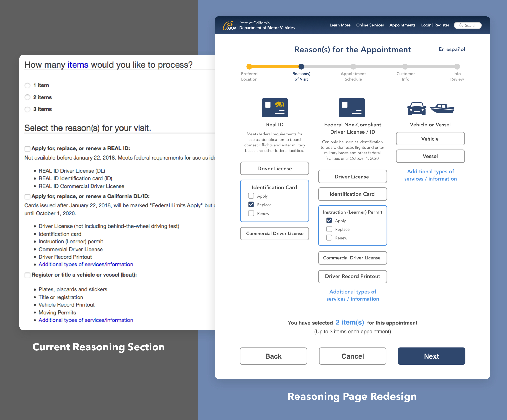
Task: Select the 3 items radio button
Action: tap(27, 109)
